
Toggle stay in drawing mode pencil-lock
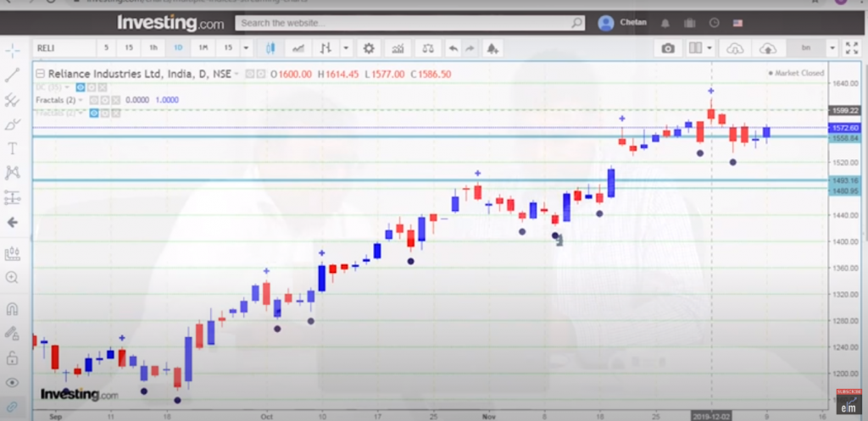point(12,334)
